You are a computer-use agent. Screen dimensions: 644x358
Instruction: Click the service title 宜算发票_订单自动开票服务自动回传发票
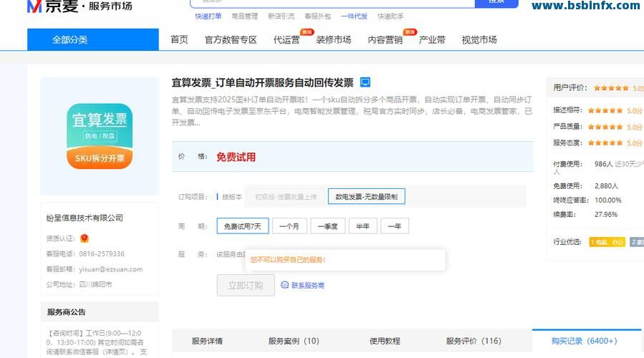pyautogui.click(x=262, y=82)
